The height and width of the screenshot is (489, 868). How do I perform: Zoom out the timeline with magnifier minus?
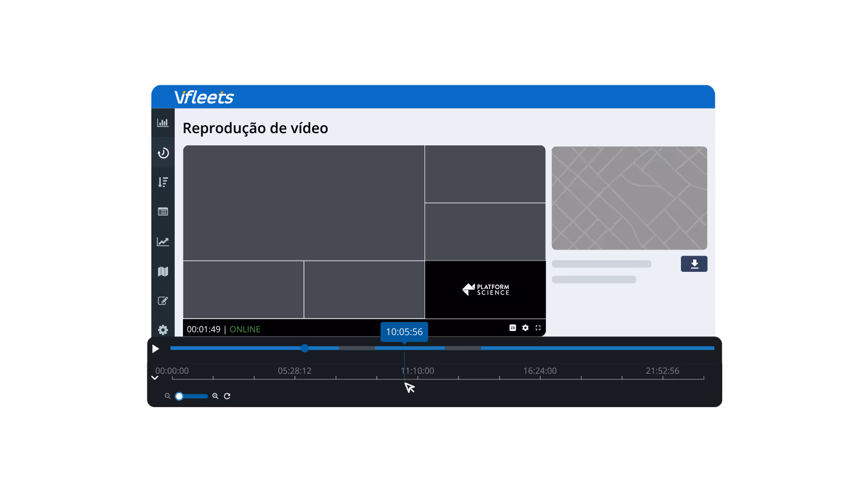click(167, 396)
